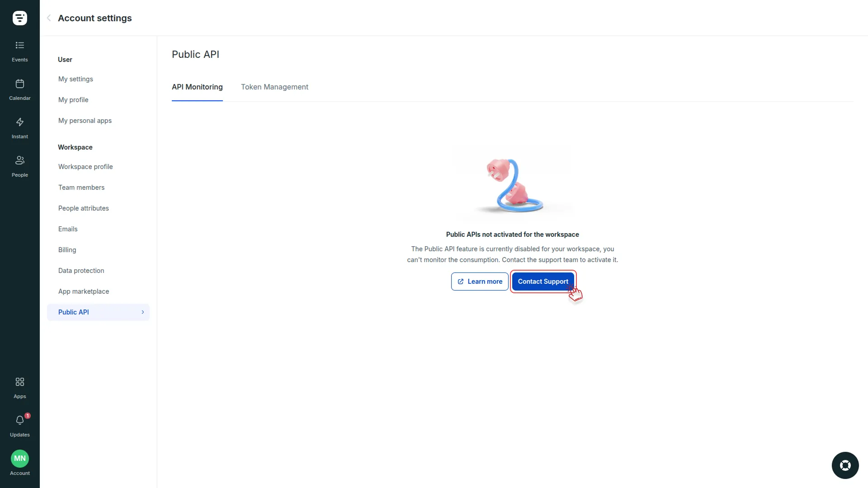Open People from the sidebar icon
The width and height of the screenshot is (868, 488).
19,166
